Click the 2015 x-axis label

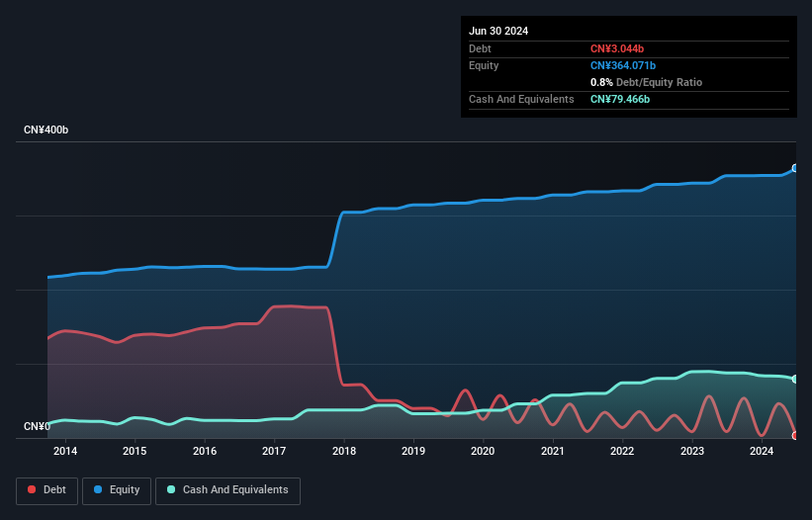(x=135, y=451)
